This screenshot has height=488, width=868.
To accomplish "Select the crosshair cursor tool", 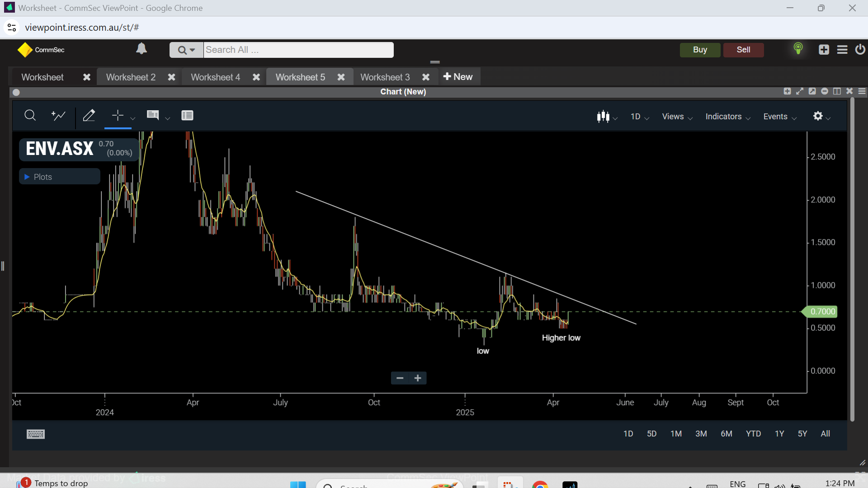I will click(118, 116).
